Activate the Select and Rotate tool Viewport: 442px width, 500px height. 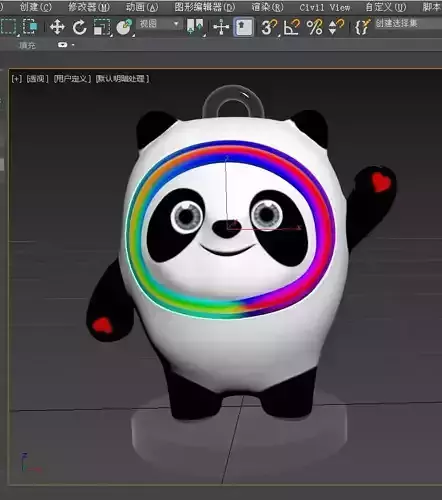(x=79, y=27)
